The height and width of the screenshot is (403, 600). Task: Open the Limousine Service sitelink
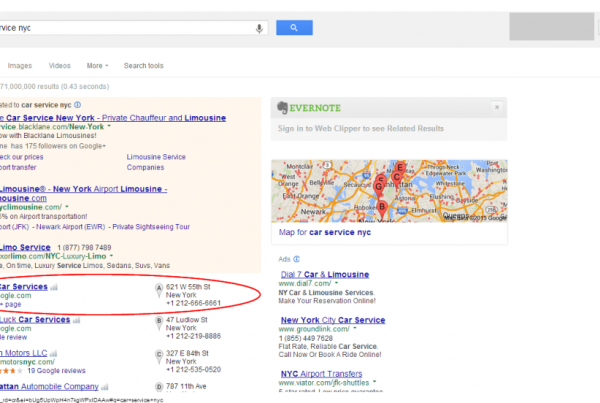pos(156,157)
